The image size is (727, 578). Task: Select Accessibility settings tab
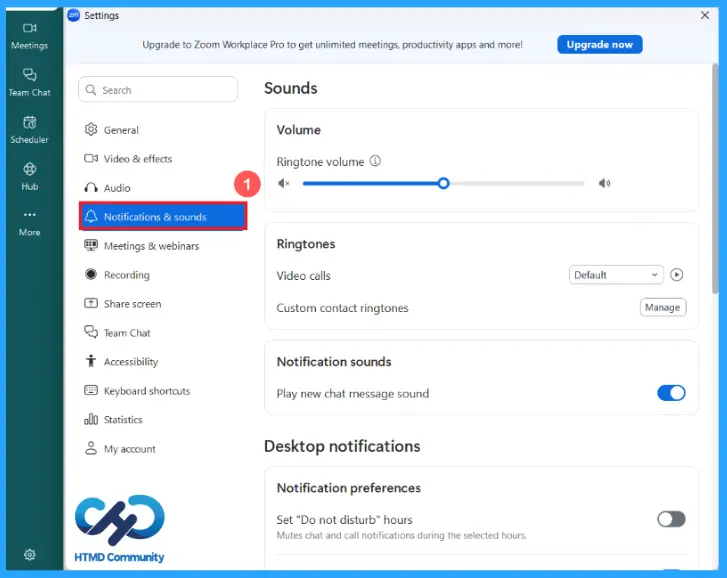[x=162, y=361]
